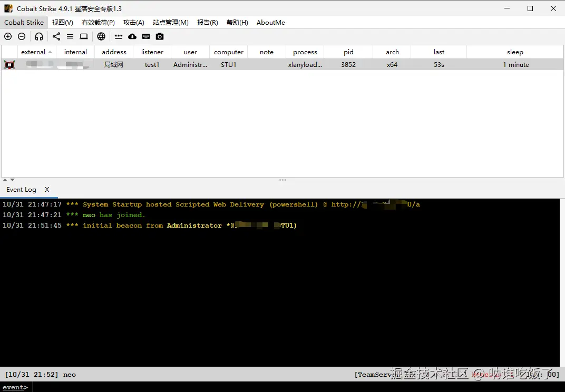This screenshot has width=565, height=392.
Task: Sort by the pid column header
Action: coord(348,52)
